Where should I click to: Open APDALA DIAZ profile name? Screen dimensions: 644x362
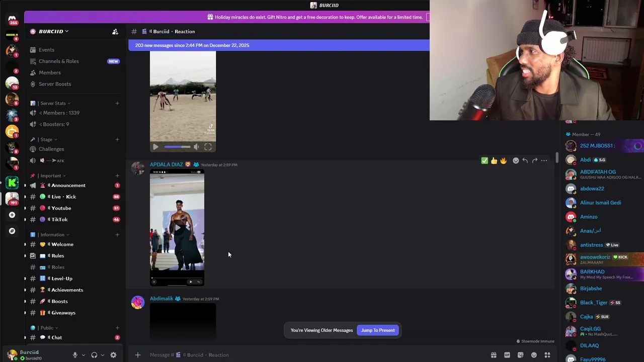click(x=166, y=164)
